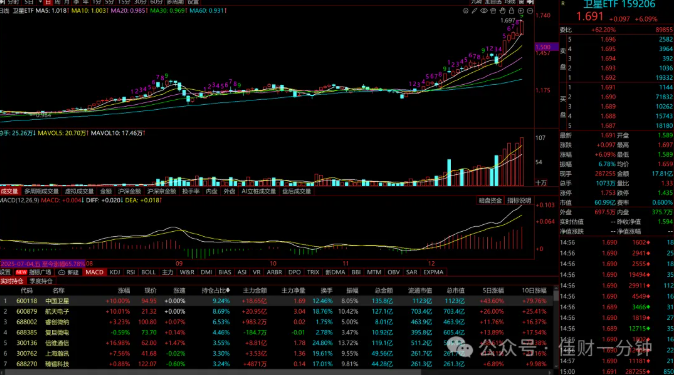Click the eye visibility icon above the chart
The height and width of the screenshot is (375, 674).
(484, 11)
